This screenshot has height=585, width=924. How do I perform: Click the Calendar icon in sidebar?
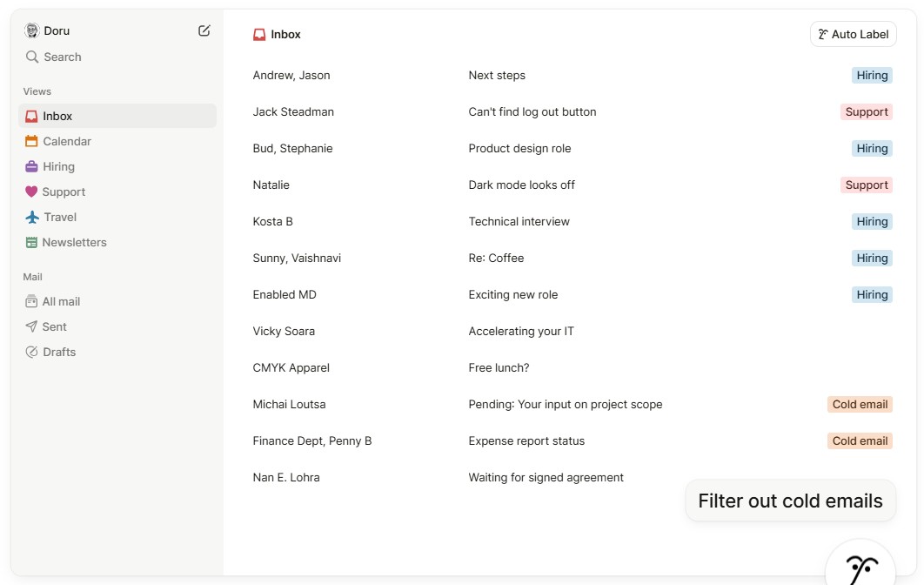(x=31, y=141)
